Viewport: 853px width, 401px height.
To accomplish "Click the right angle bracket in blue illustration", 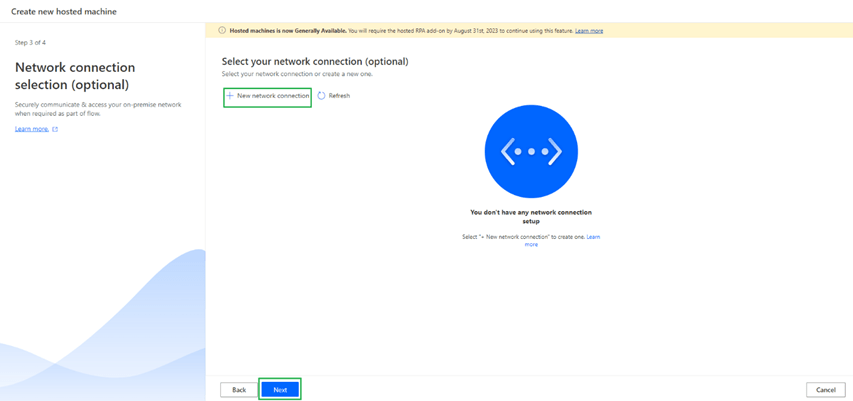I will [553, 151].
